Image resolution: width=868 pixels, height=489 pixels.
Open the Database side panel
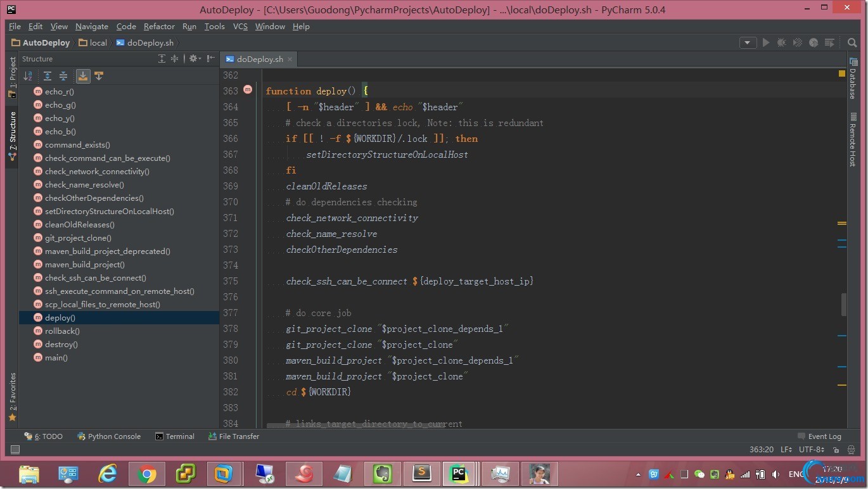pos(853,79)
